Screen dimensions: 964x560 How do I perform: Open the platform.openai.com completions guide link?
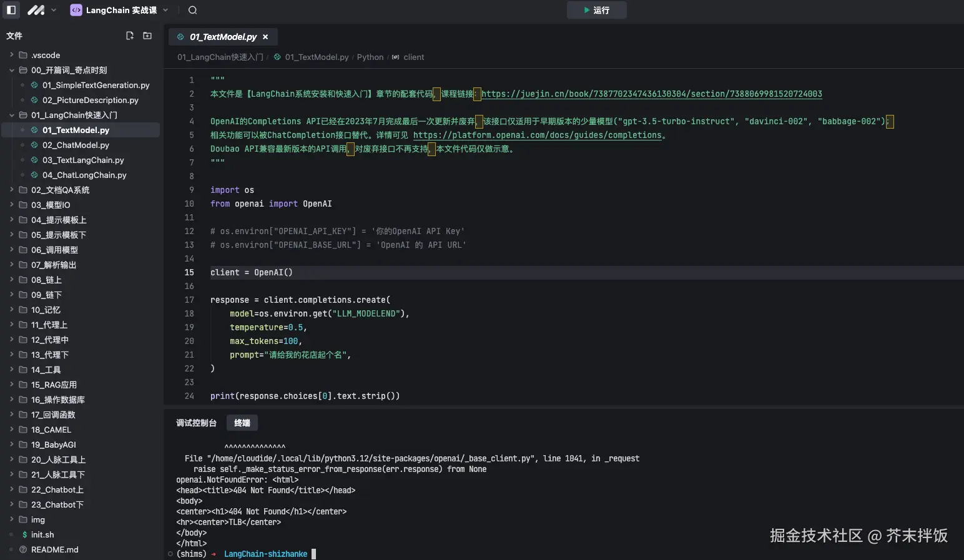[537, 135]
